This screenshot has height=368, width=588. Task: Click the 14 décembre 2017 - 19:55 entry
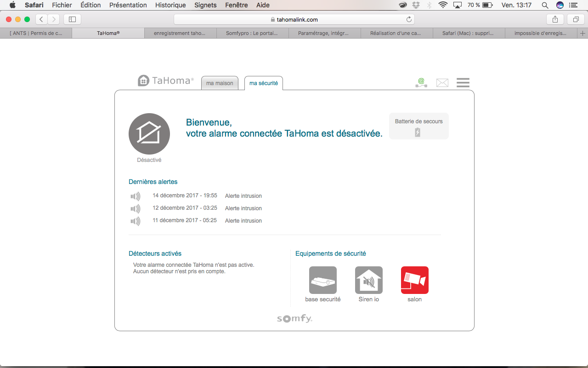coord(185,195)
